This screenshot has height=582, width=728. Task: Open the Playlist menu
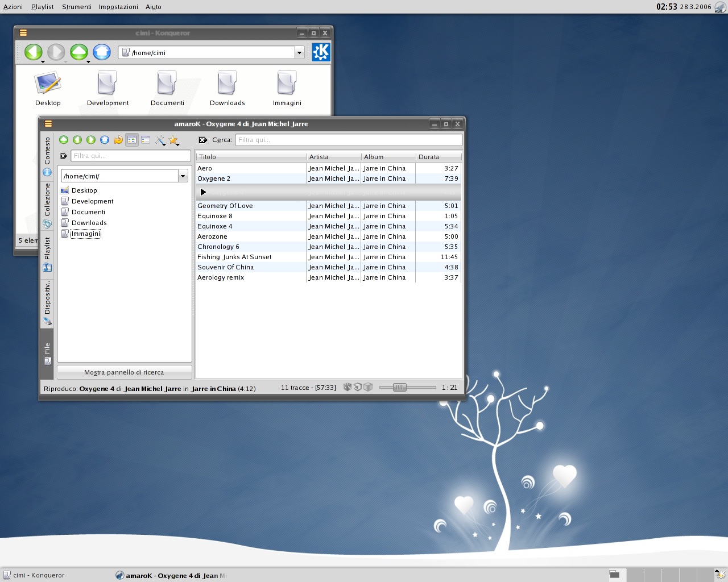coord(43,7)
